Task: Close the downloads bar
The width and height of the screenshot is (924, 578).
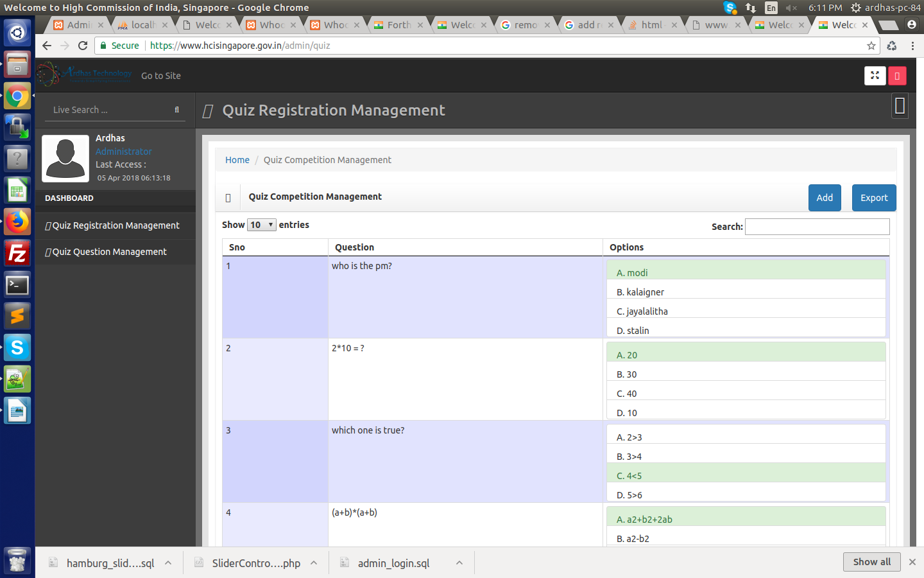Action: (912, 562)
